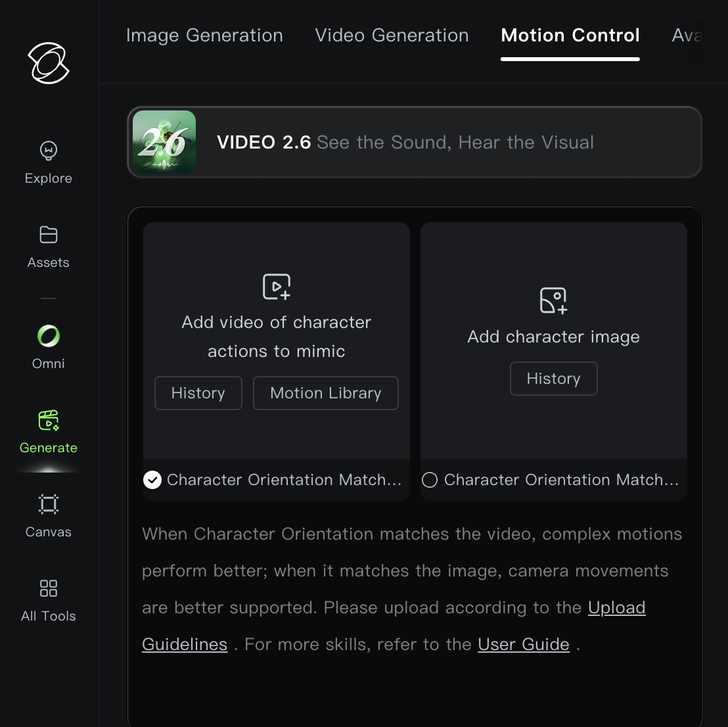Open the Motion Library
The height and width of the screenshot is (727, 728).
(x=326, y=393)
